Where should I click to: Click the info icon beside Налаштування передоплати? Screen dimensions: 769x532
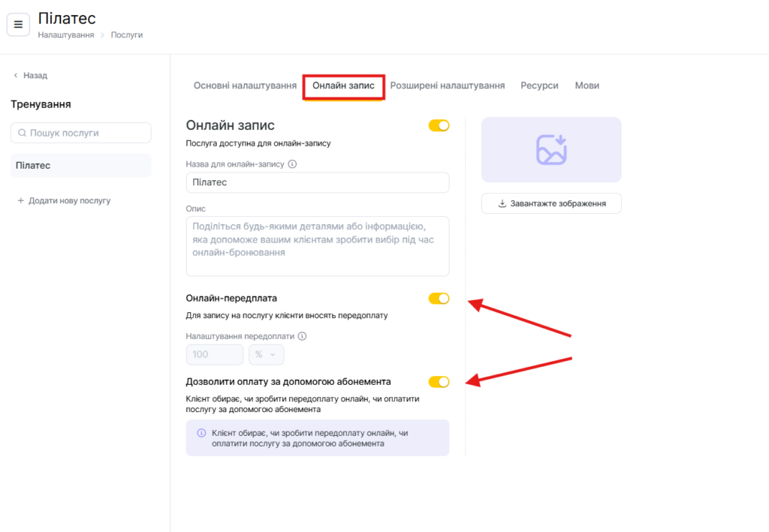[303, 336]
